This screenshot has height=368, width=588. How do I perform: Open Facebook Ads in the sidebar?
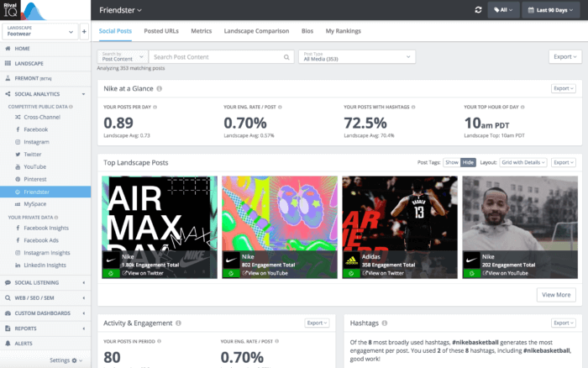coord(41,240)
